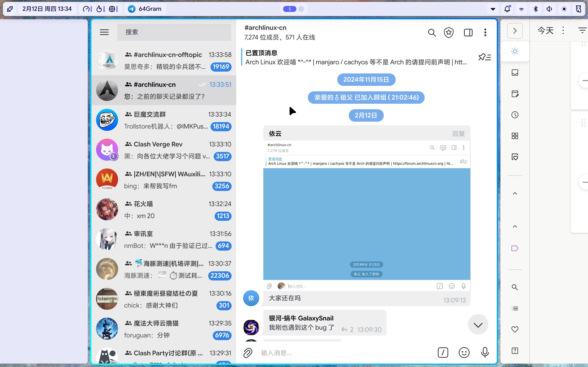Screen dimensions: 588x367
Task: Click the search-in-chat magnifier icon
Action: pos(432,33)
